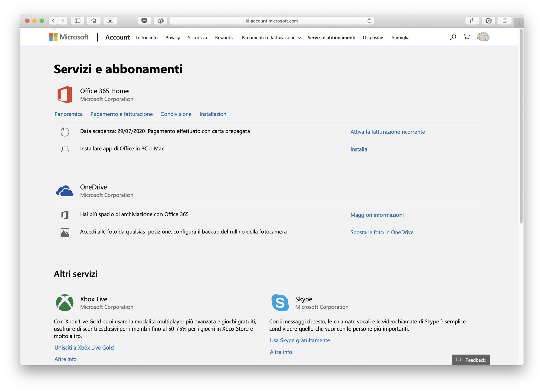This screenshot has height=392, width=544.
Task: Add a new tab with plus button
Action: [x=519, y=23]
